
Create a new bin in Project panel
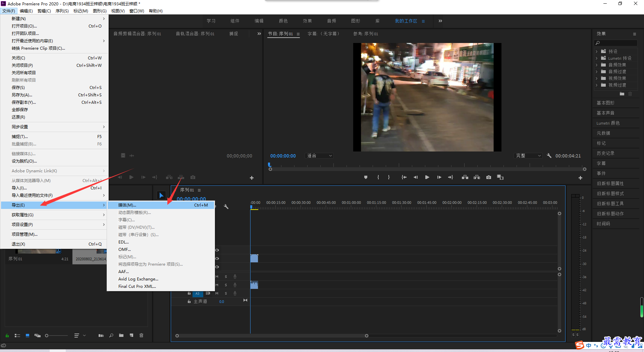(x=121, y=335)
